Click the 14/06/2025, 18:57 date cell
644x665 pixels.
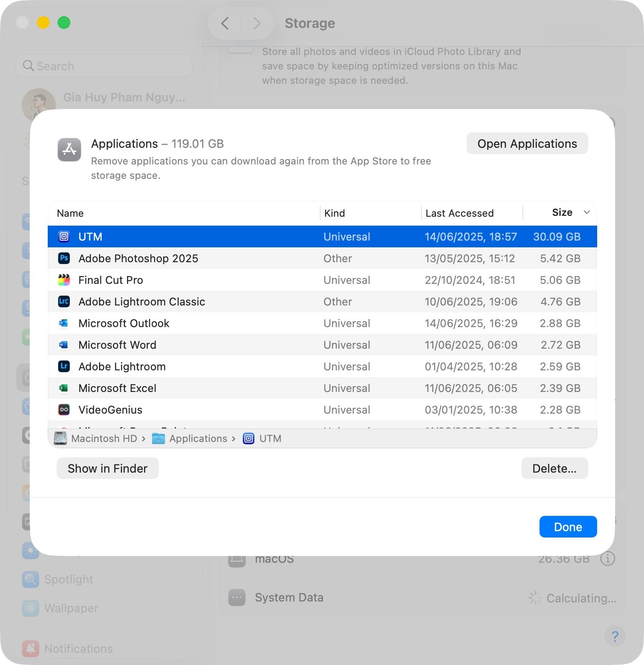(471, 237)
